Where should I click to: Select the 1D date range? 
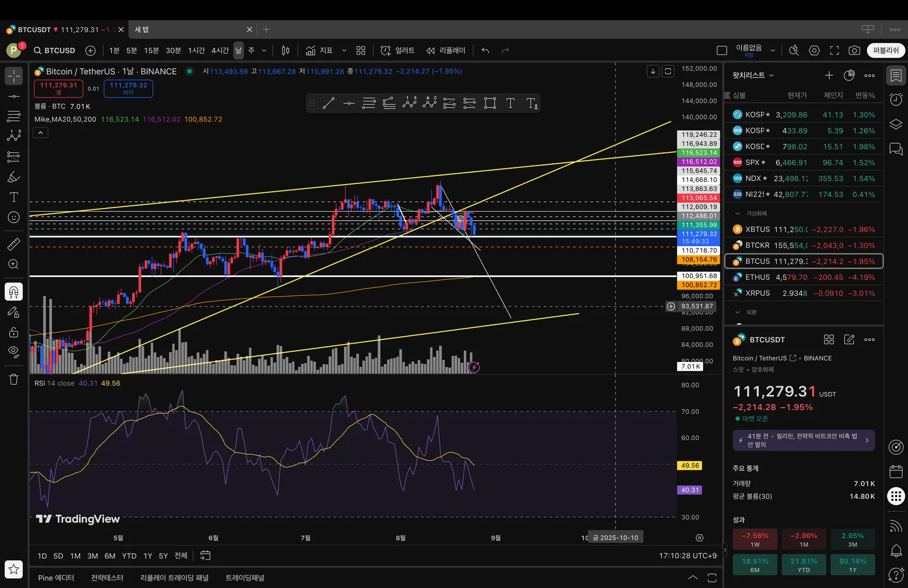click(x=42, y=556)
